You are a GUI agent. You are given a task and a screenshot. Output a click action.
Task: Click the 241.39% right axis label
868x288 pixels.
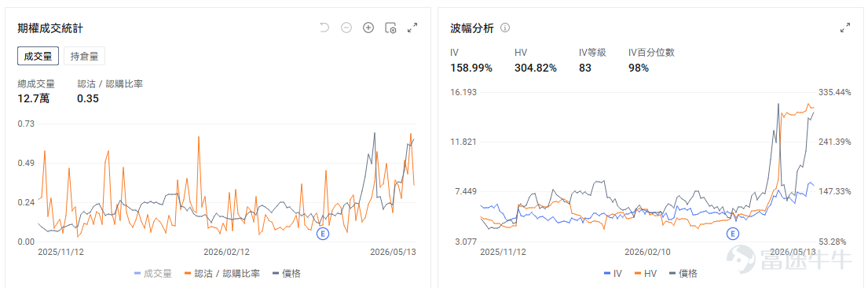point(835,142)
